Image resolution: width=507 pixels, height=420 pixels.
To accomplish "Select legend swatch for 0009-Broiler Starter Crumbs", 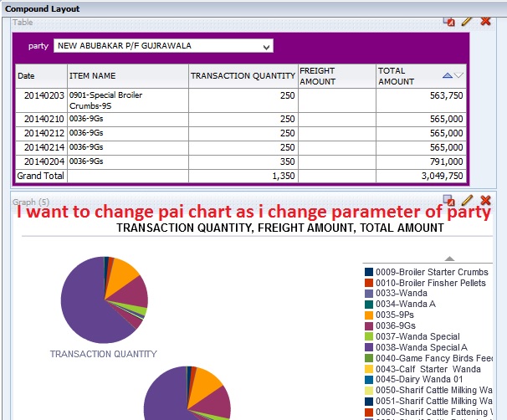I will click(x=369, y=272).
